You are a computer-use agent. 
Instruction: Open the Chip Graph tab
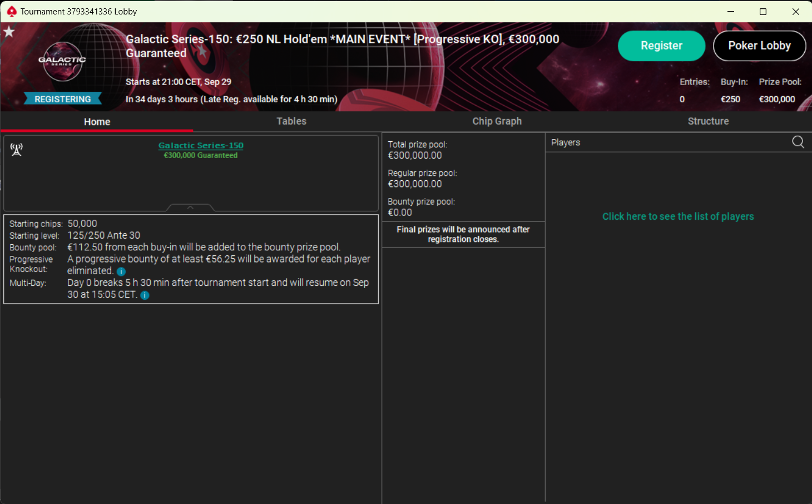[497, 121]
